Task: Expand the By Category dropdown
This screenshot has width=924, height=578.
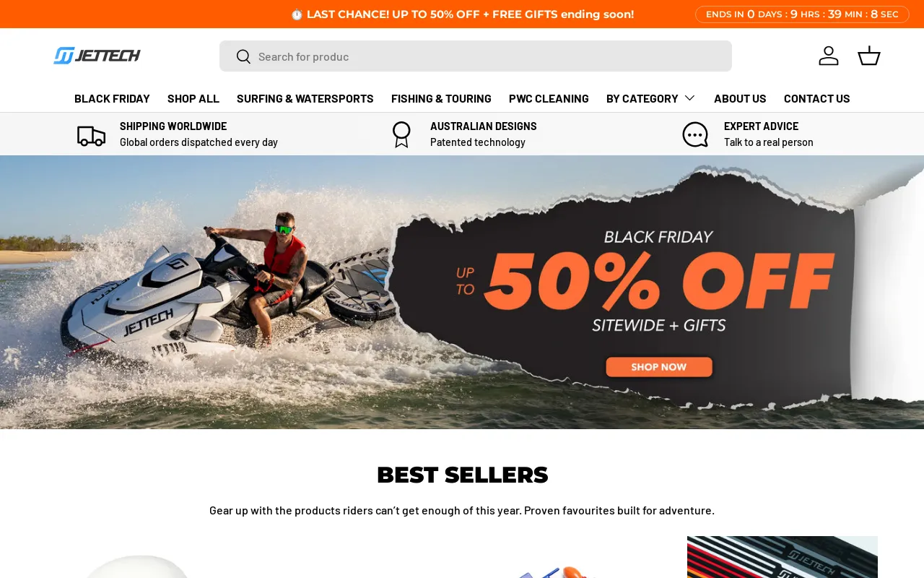Action: 650,98
